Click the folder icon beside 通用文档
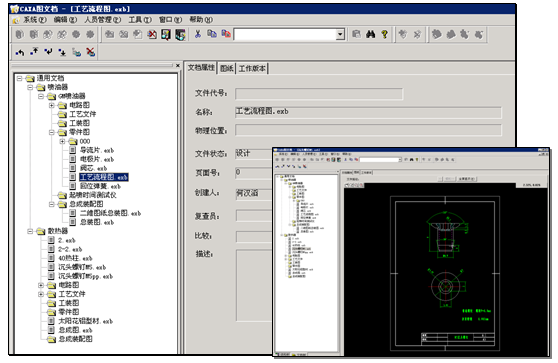 30,78
